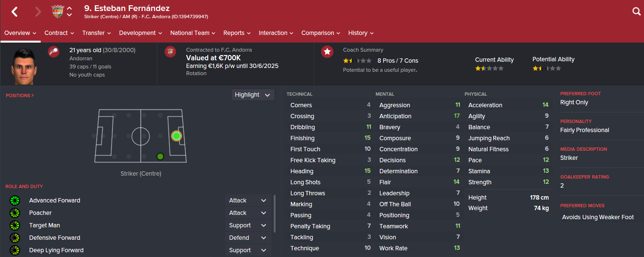644x257 pixels.
Task: Open the Development menu
Action: 140,33
